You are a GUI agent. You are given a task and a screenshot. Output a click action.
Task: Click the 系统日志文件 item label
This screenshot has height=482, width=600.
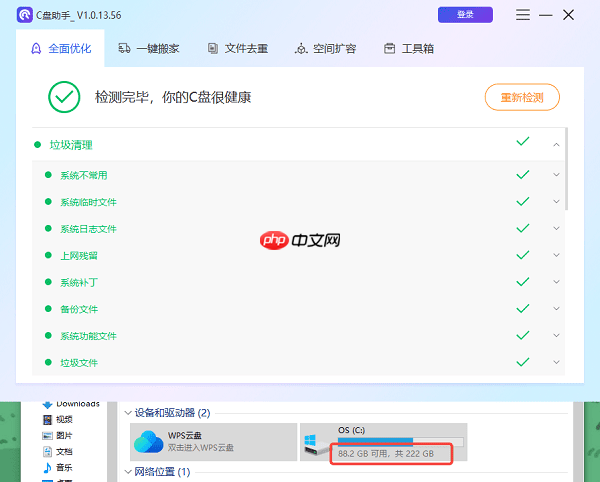(x=88, y=229)
